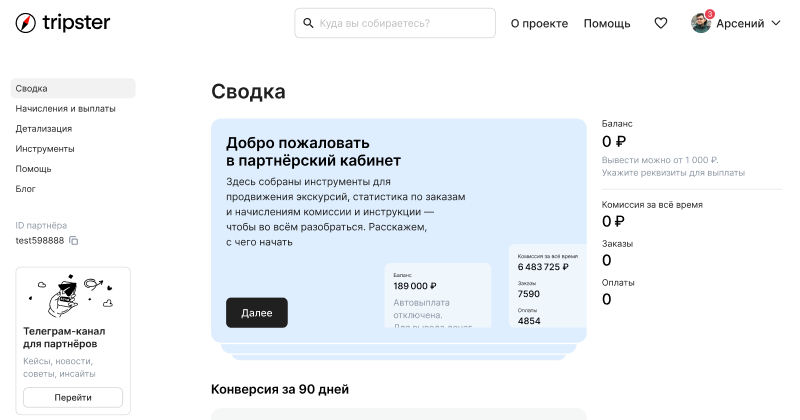800x420 pixels.
Task: Click the О проекте header link
Action: tap(539, 23)
